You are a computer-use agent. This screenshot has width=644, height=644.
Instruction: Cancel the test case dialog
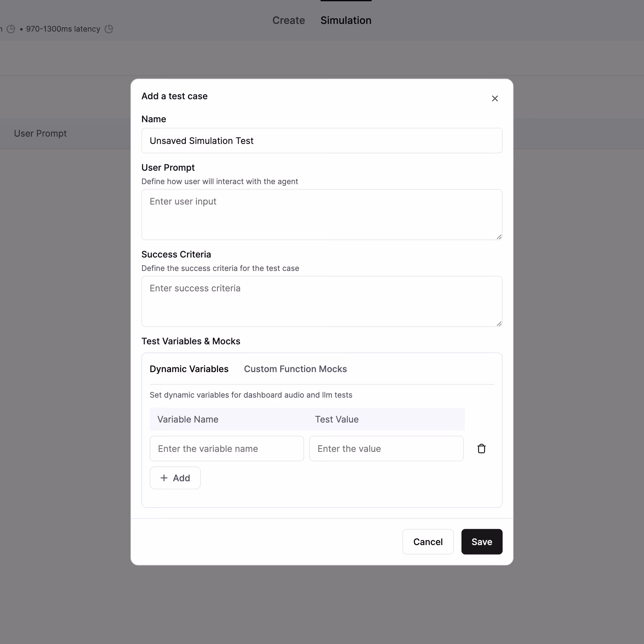(x=428, y=542)
